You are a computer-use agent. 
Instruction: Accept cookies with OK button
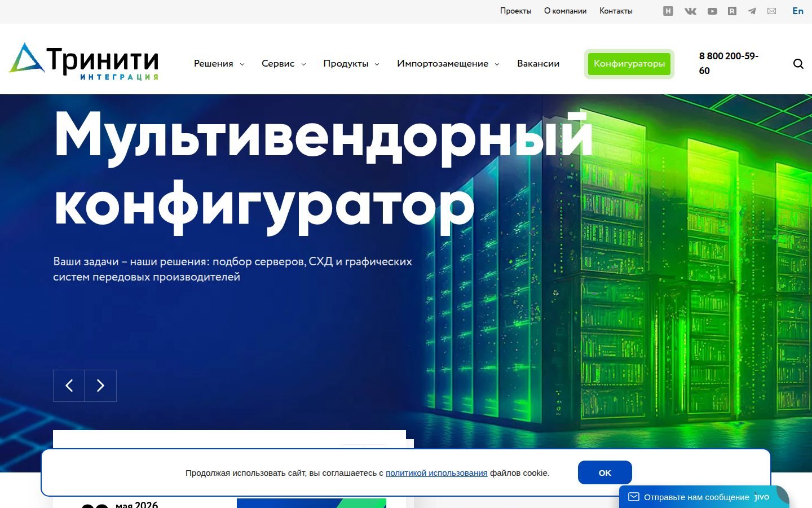tap(605, 472)
